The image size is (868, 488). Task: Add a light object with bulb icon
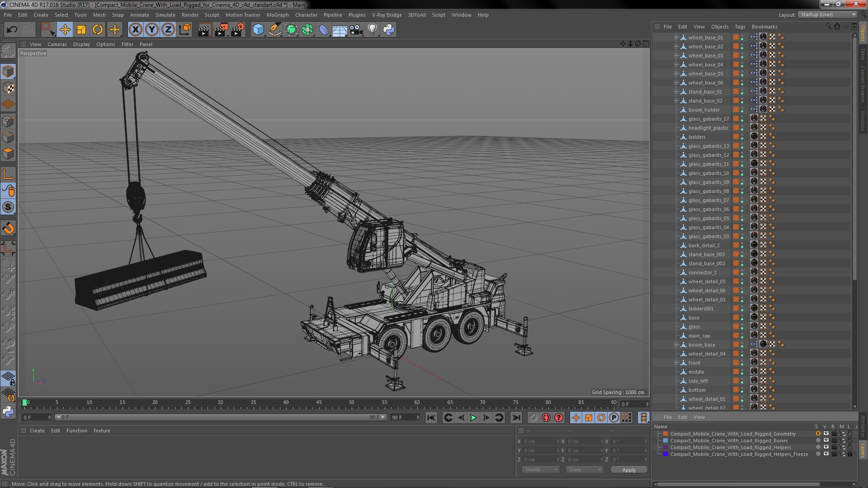click(372, 30)
